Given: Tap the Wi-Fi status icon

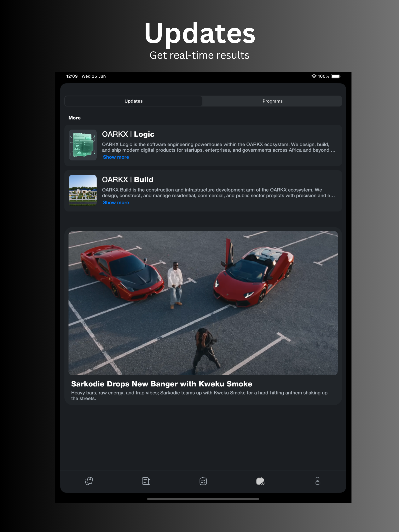Looking at the screenshot, I should pos(314,76).
